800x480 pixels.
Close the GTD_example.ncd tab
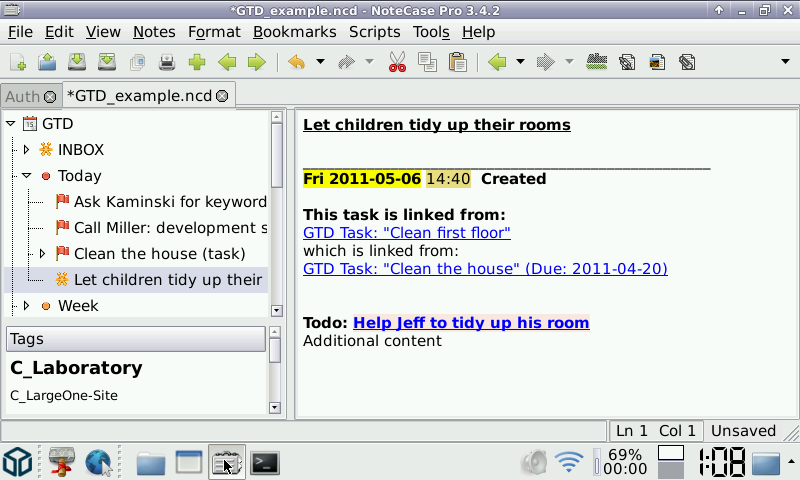pos(222,96)
